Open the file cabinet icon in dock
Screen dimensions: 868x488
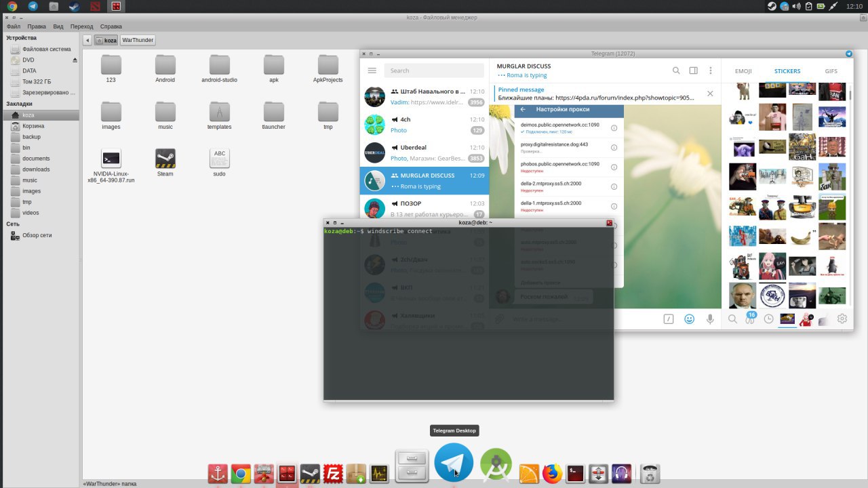[x=412, y=466]
